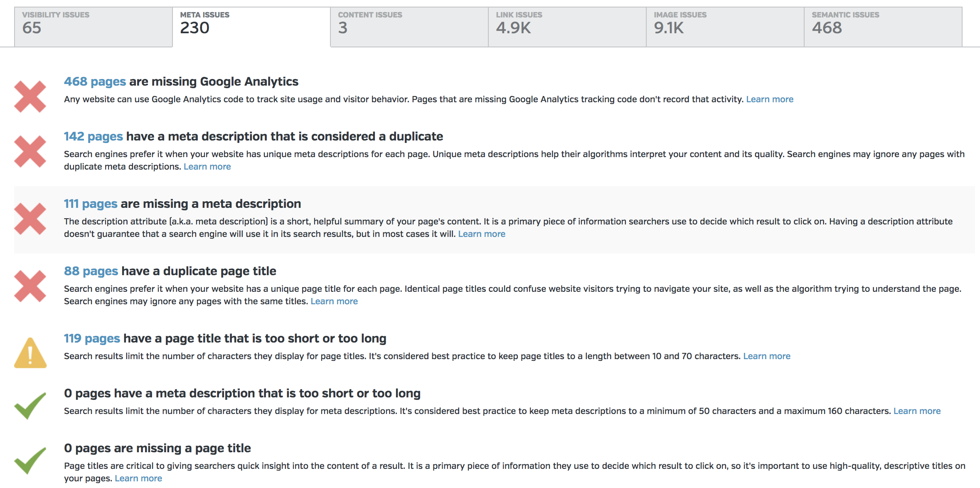
Task: Click the red X beside missing Google Analytics
Action: 30,96
